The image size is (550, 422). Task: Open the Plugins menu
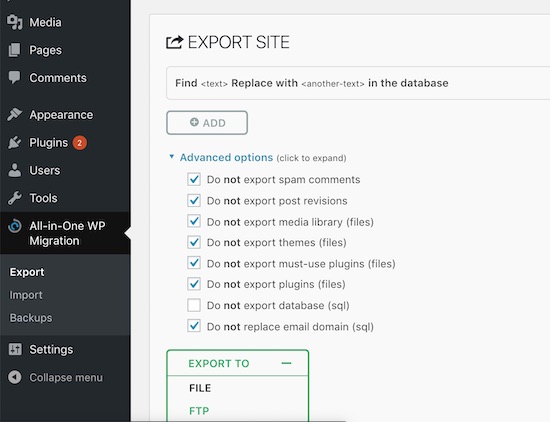(x=48, y=143)
